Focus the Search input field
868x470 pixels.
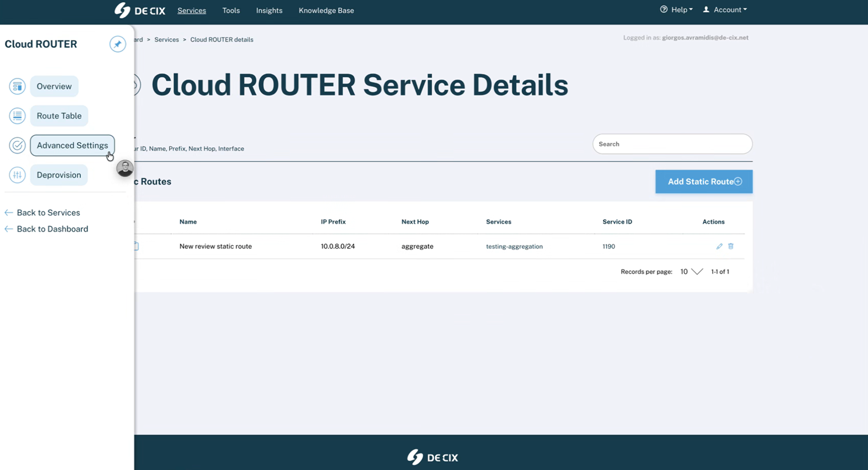pos(672,144)
